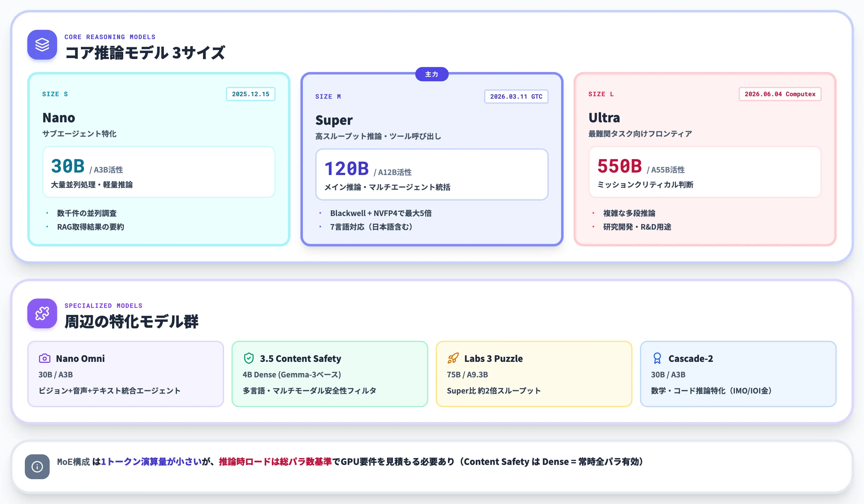Click 30B / A3B under Cascade-2
864x504 pixels.
[x=668, y=375]
